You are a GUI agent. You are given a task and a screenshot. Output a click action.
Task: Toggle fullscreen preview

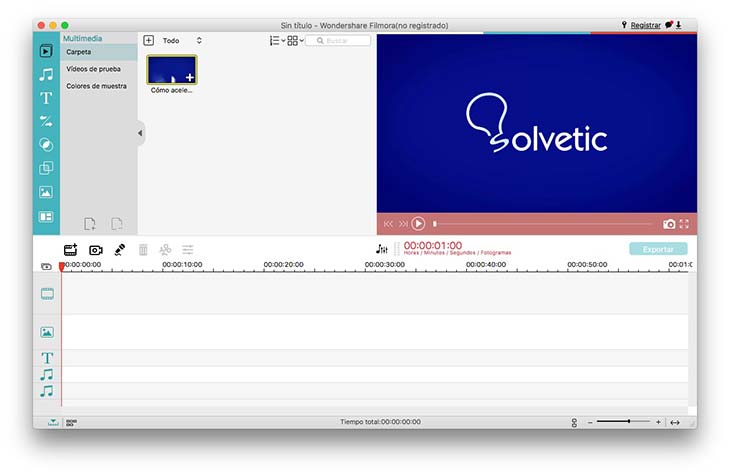(684, 224)
